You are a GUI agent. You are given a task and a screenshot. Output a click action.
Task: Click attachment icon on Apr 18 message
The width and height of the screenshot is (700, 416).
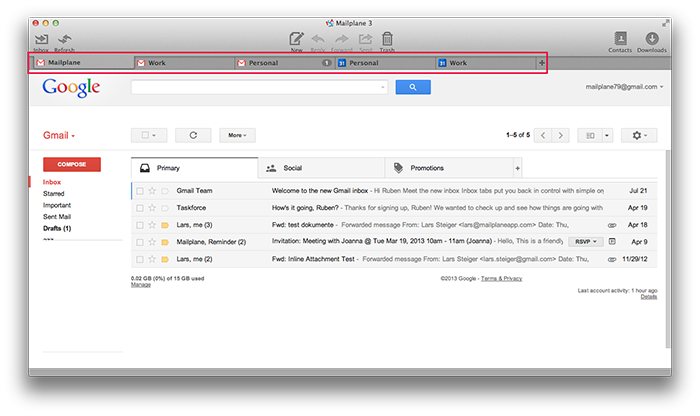click(x=612, y=225)
